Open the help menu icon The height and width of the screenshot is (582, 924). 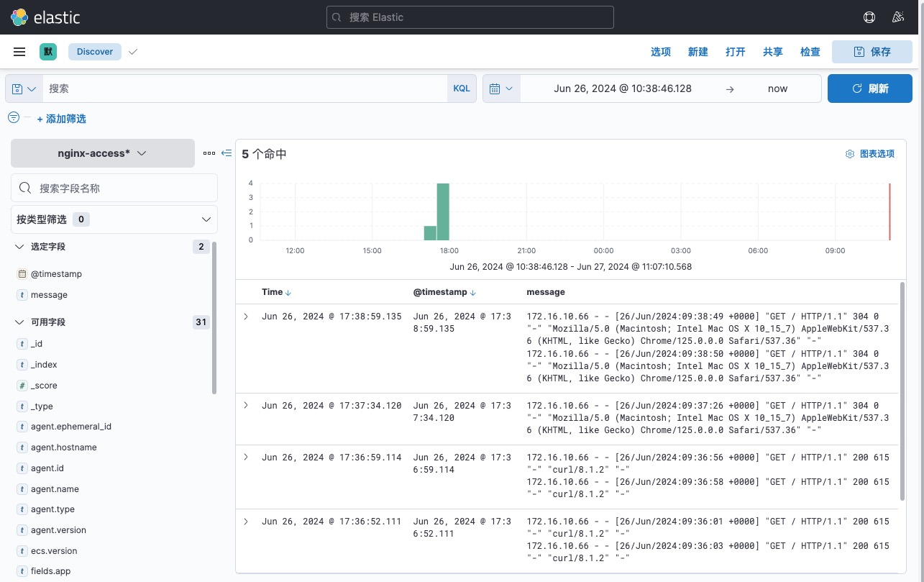pos(869,17)
